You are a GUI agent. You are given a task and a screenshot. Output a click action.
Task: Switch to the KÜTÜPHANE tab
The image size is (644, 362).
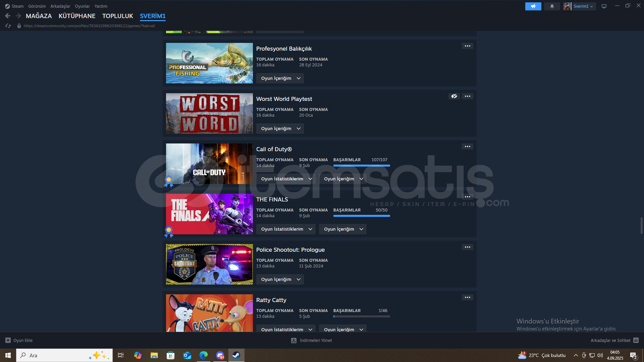point(77,16)
